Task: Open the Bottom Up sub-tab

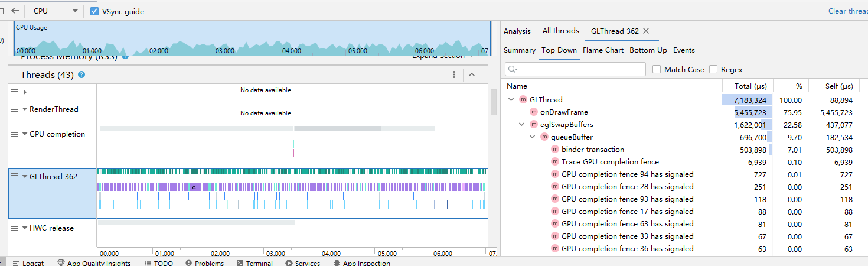Action: [648, 50]
